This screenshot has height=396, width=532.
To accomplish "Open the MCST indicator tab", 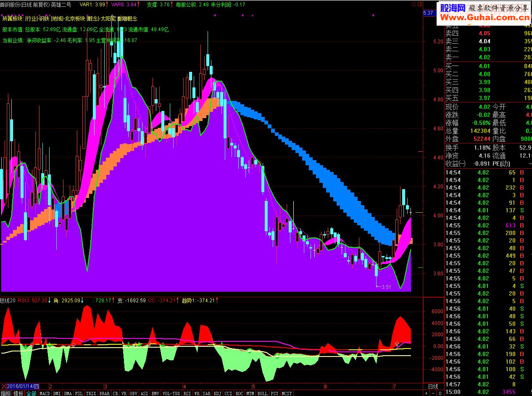I will pyautogui.click(x=287, y=393).
